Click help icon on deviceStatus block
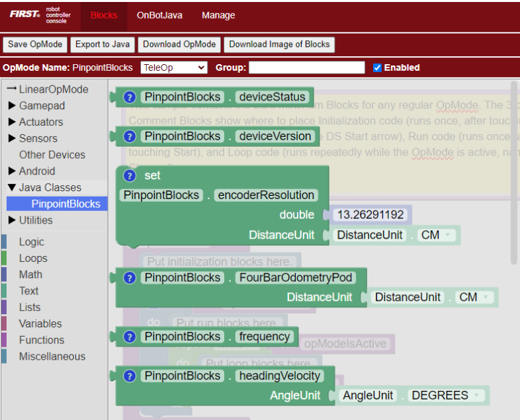This screenshot has height=420, width=520. (x=130, y=97)
